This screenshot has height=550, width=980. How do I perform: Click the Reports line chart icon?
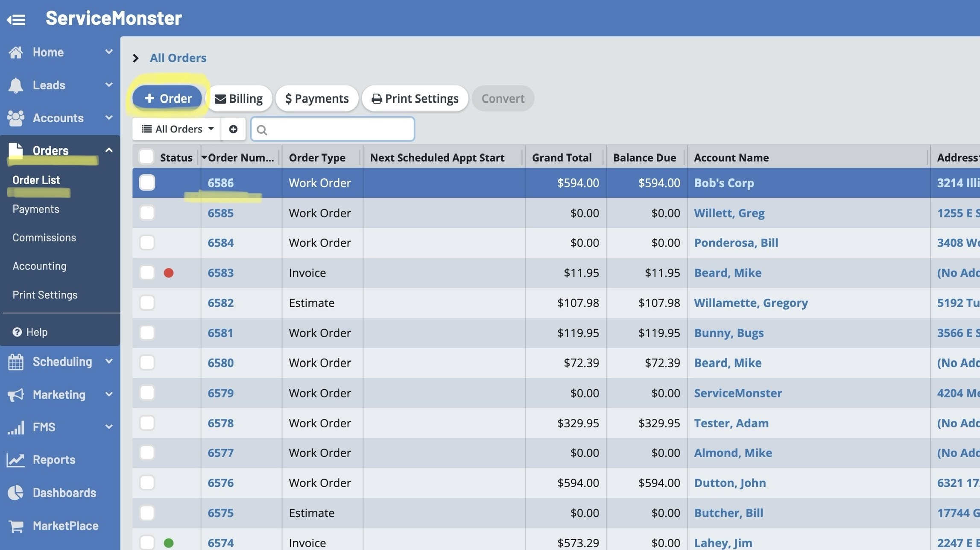click(x=16, y=460)
